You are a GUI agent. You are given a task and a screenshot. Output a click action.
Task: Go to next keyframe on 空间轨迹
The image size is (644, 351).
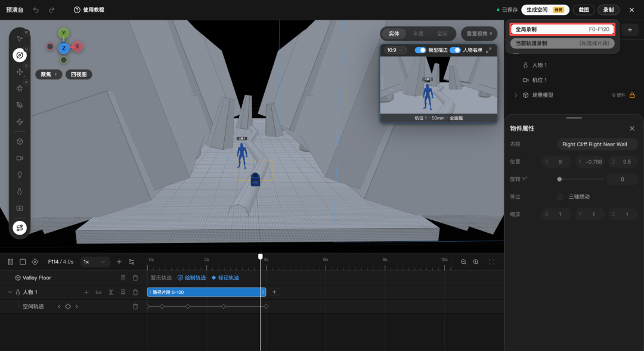point(76,307)
